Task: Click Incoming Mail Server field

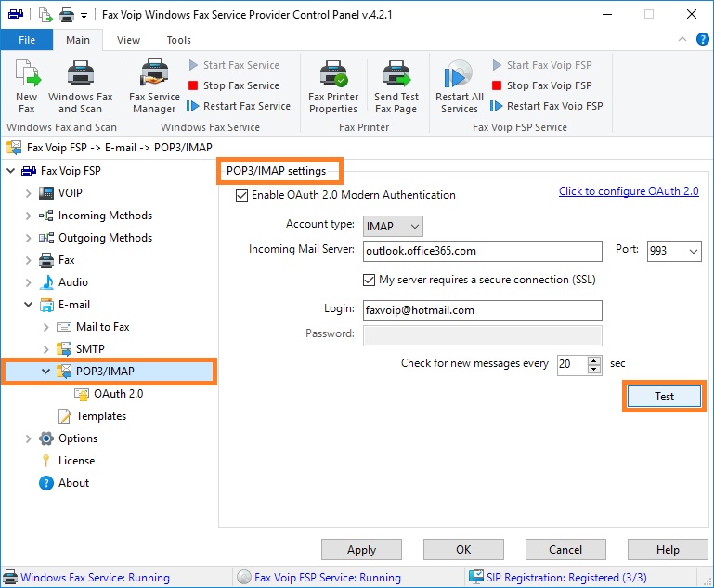Action: (x=482, y=251)
